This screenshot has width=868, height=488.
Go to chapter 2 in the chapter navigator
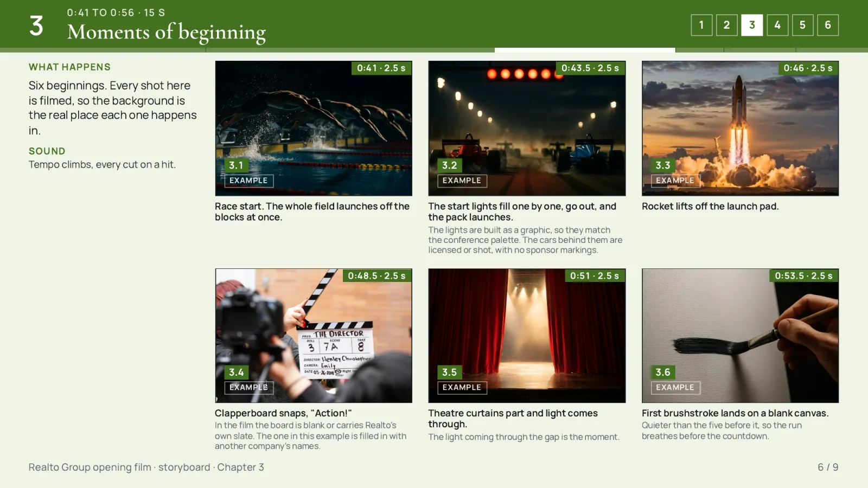[x=727, y=25]
